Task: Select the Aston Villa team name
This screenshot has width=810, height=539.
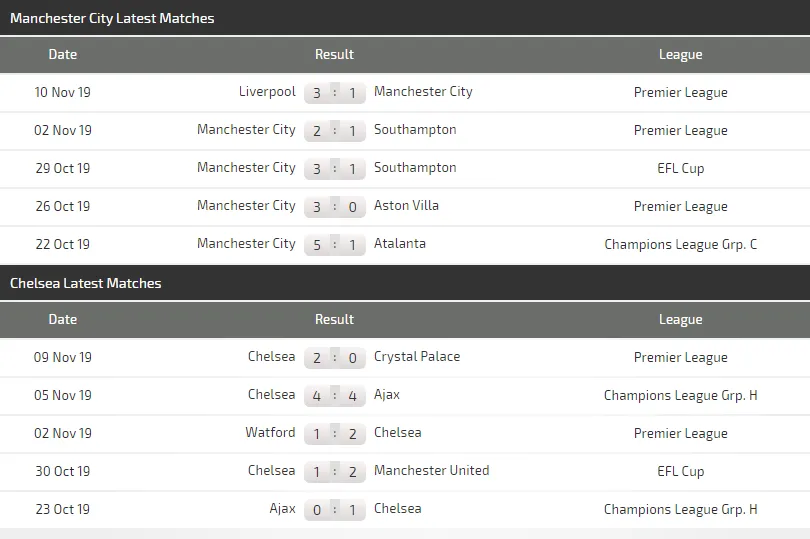Action: [x=406, y=206]
